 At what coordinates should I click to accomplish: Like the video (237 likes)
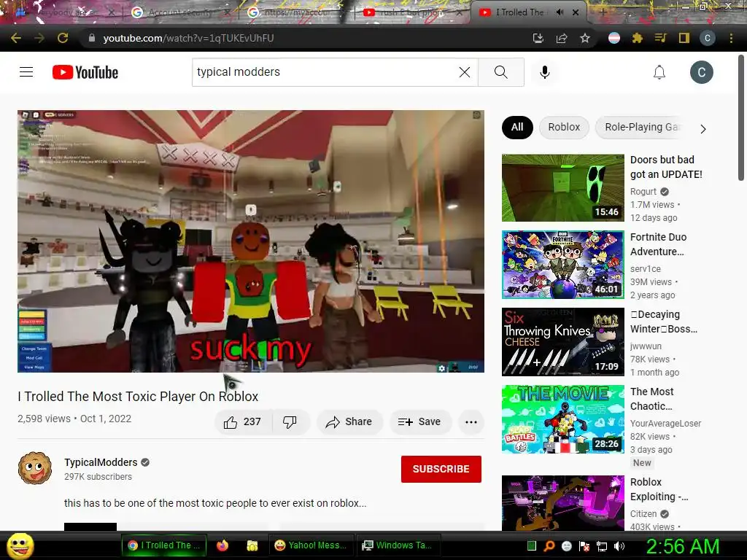(244, 422)
